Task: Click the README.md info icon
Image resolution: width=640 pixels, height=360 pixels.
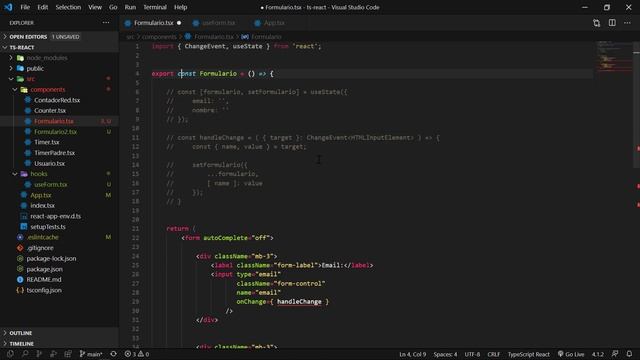Action: pos(20,280)
